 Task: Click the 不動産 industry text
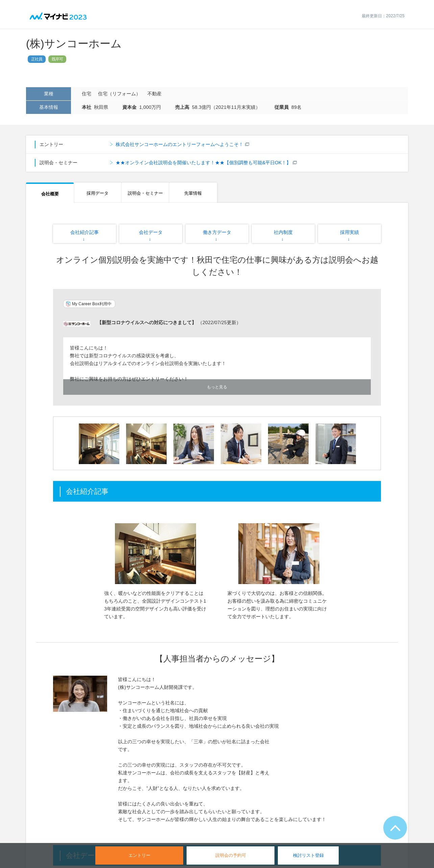coord(154,94)
